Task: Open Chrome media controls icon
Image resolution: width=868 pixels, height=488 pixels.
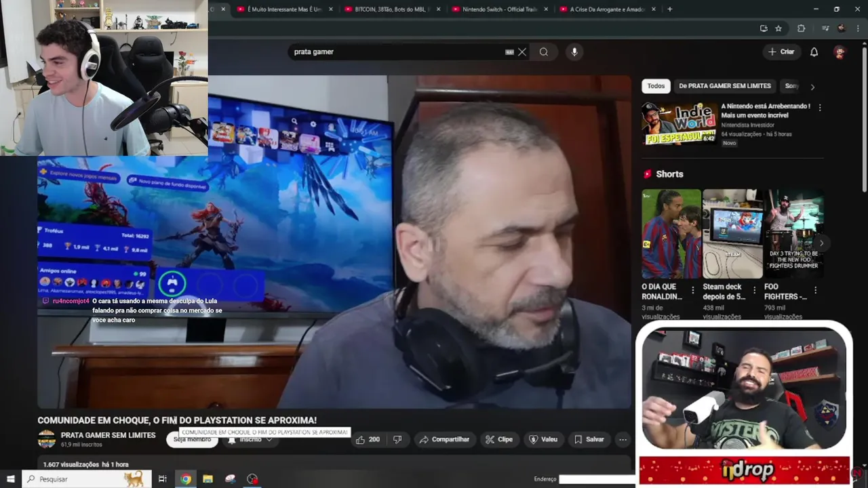Action: tap(825, 28)
